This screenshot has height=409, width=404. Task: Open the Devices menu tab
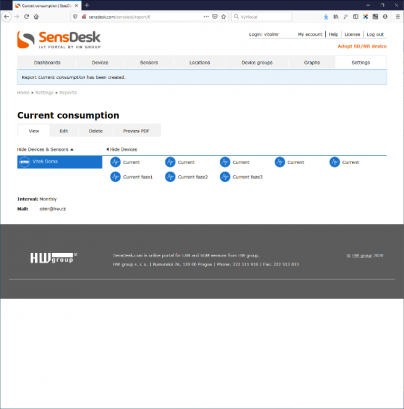click(x=100, y=62)
